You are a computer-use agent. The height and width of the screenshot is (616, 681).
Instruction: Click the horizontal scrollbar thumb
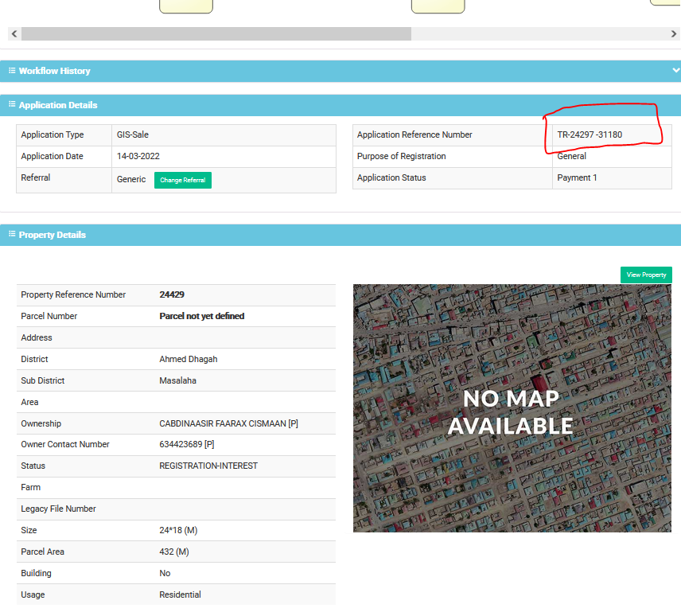pos(216,34)
